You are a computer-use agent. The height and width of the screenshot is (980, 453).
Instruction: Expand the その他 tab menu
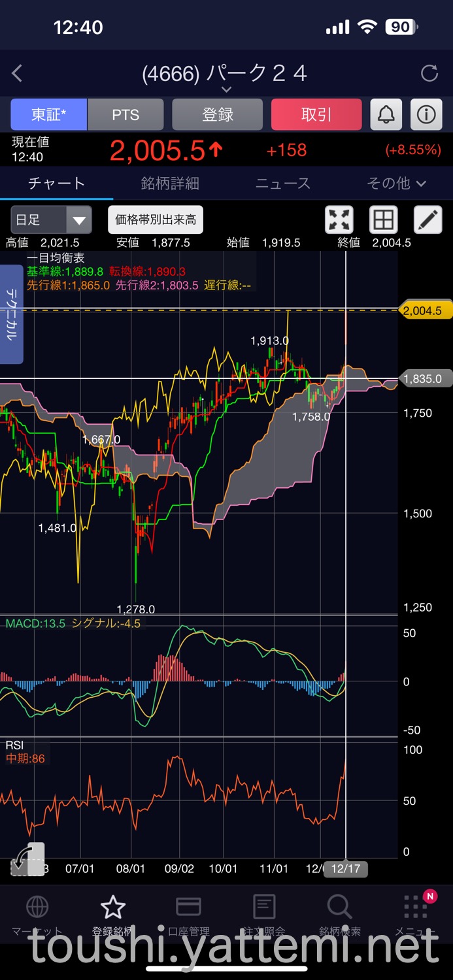[x=396, y=184]
